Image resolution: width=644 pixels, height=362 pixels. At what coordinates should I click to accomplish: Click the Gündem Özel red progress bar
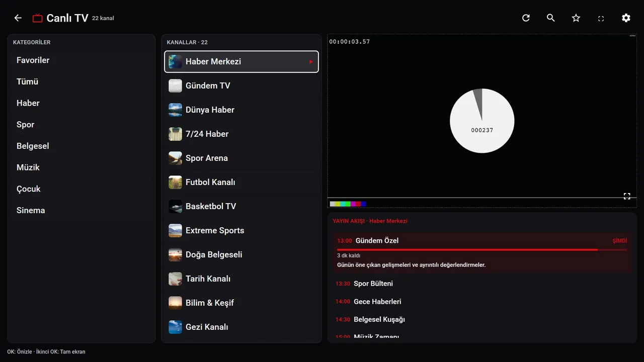(482, 249)
